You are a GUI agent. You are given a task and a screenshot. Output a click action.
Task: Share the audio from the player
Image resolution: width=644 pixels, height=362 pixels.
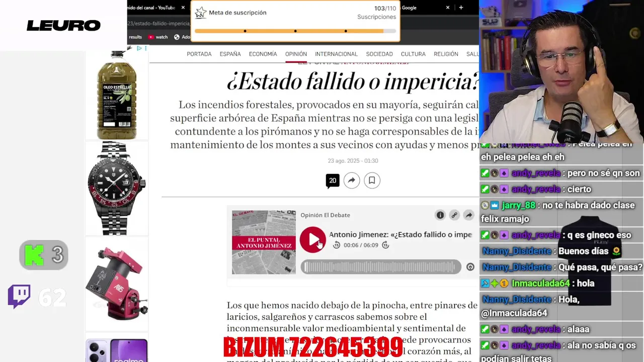468,215
